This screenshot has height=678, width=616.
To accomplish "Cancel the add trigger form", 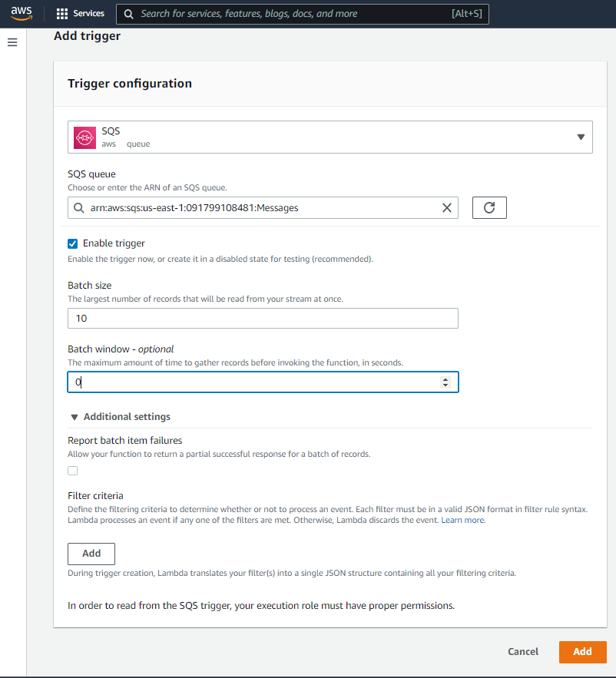I will 523,651.
